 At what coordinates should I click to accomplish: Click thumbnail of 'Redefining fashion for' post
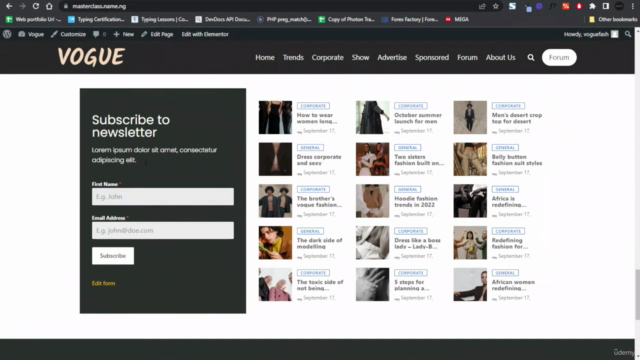(470, 243)
